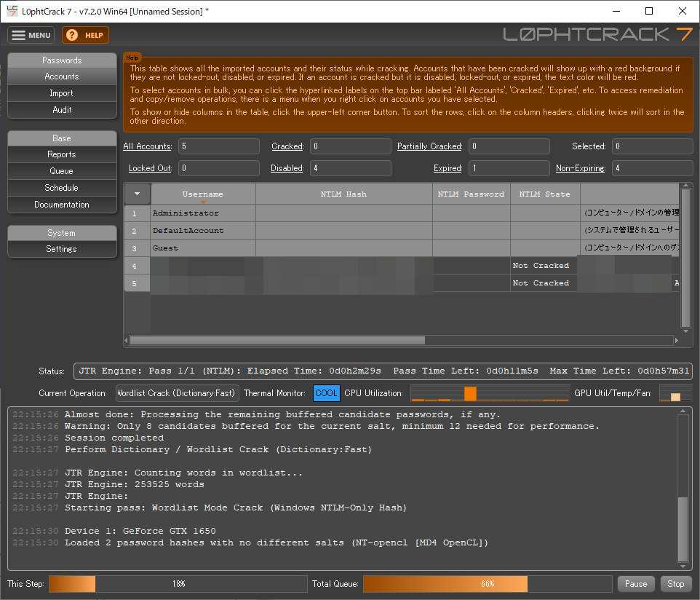Open the hamburger MENU button

click(x=31, y=35)
